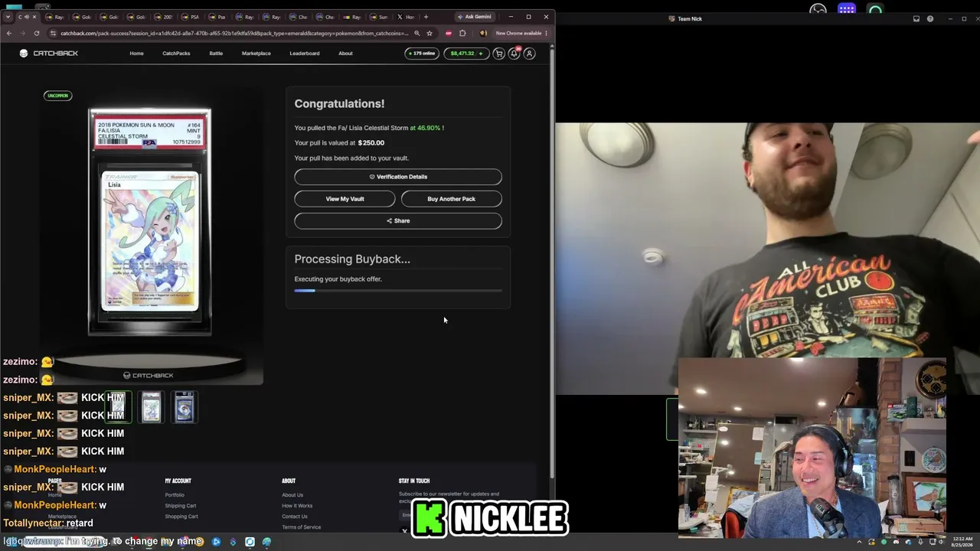The height and width of the screenshot is (551, 980).
Task: Open the Portfolio footer link
Action: (x=175, y=495)
